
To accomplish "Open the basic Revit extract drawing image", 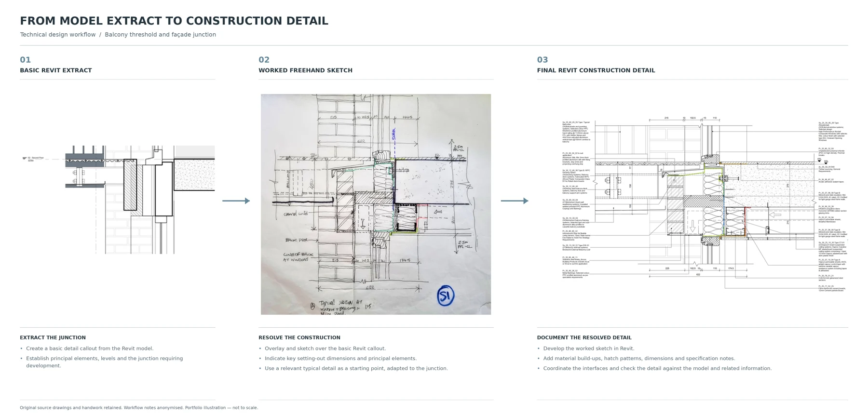I will [x=118, y=200].
